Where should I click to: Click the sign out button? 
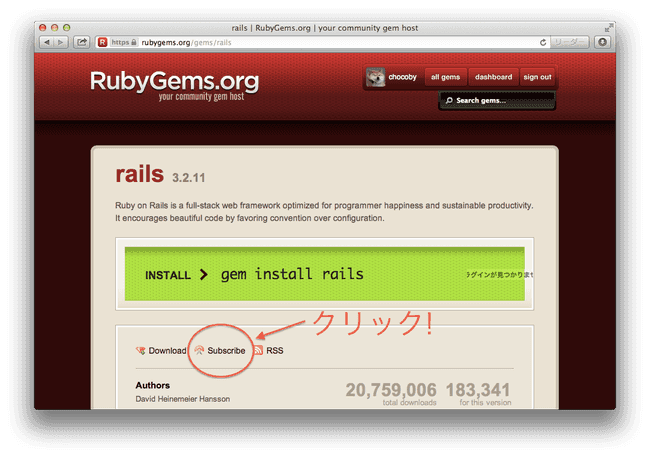point(537,77)
